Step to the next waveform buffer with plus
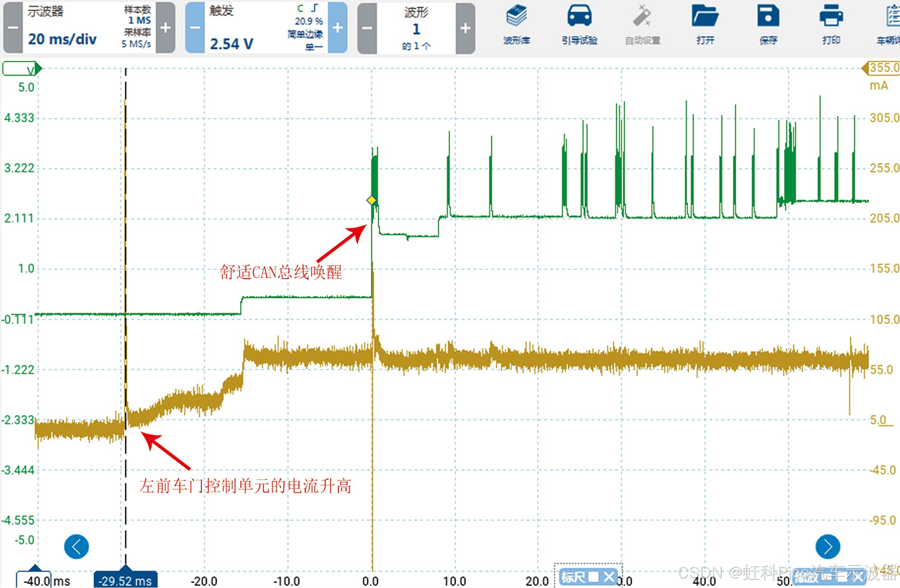Screen dimensions: 900x588 pos(465,28)
